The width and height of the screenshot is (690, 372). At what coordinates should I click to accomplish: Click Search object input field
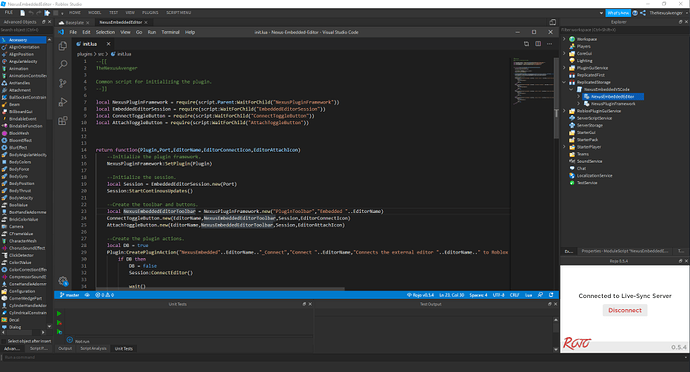(26, 30)
